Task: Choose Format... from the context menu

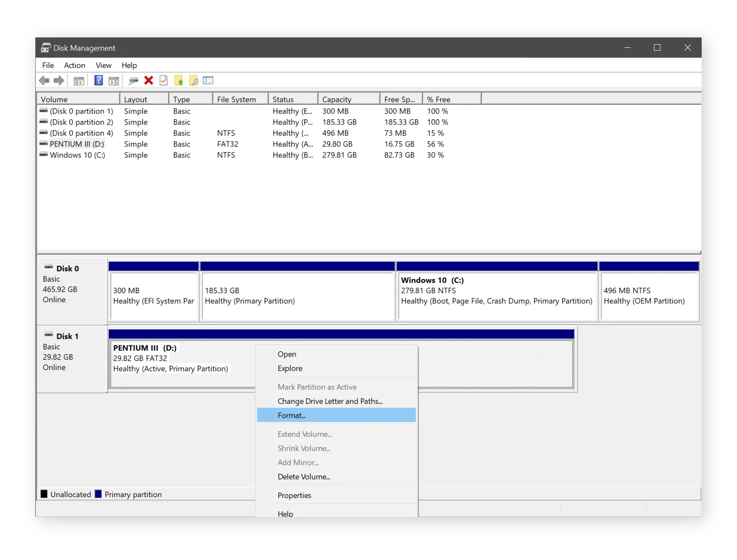Action: [292, 415]
